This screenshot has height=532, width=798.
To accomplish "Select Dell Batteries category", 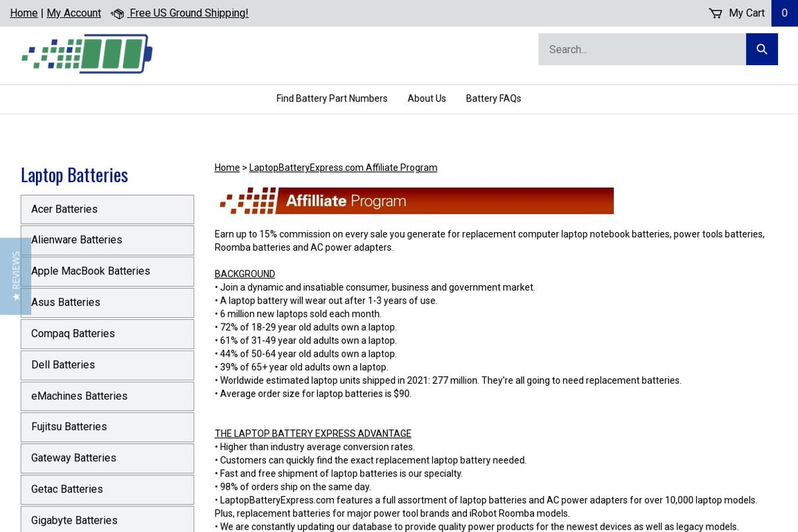I will pos(107,365).
